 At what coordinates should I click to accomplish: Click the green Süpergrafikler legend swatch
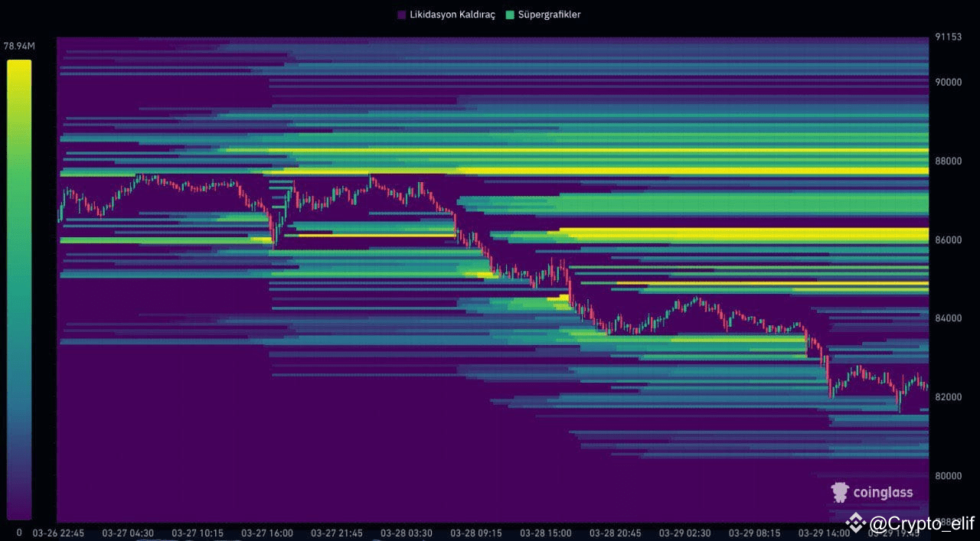tap(511, 14)
